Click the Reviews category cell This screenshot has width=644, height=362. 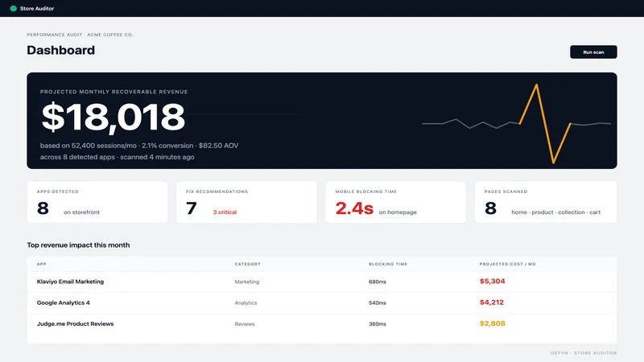coord(245,324)
